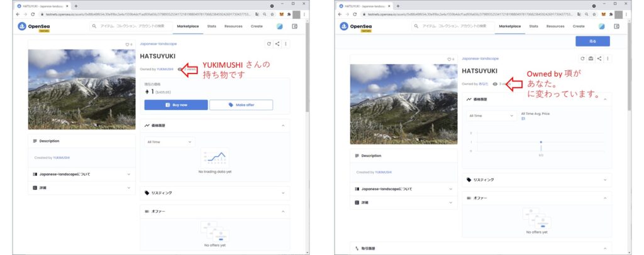Viewport: 644px width, 255px height.
Task: Click the search field in the right window
Action: coord(452,26)
